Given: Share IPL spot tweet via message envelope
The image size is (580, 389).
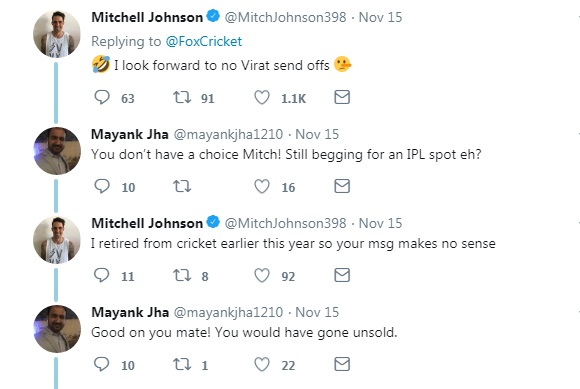Looking at the screenshot, I should pos(342,186).
